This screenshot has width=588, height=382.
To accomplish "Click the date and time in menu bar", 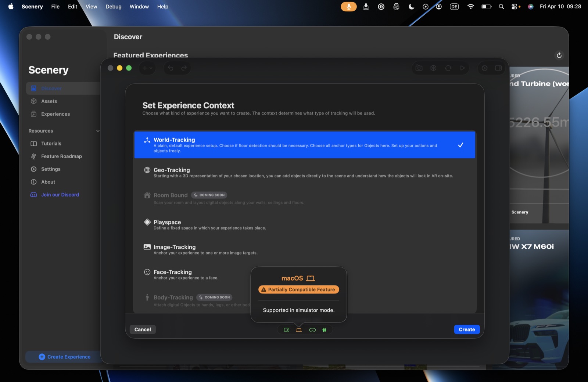I will click(x=560, y=7).
